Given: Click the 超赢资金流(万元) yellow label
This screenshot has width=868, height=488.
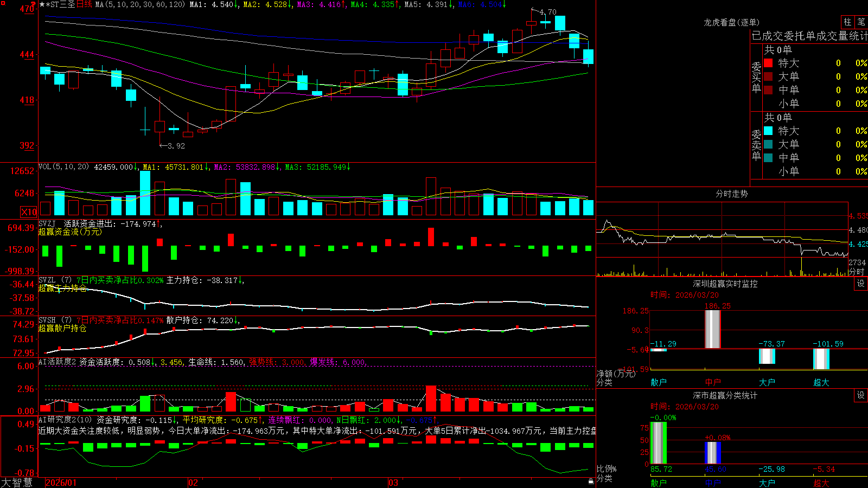Looking at the screenshot, I should [x=70, y=232].
